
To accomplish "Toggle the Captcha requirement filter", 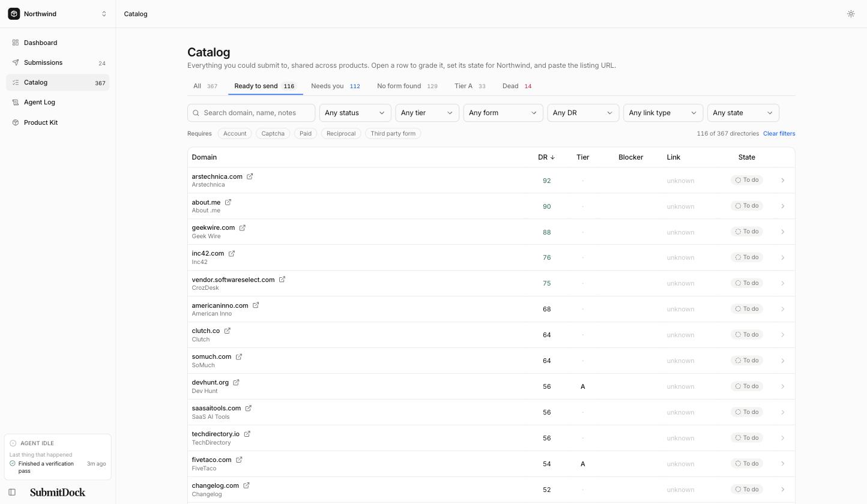I will coord(273,133).
